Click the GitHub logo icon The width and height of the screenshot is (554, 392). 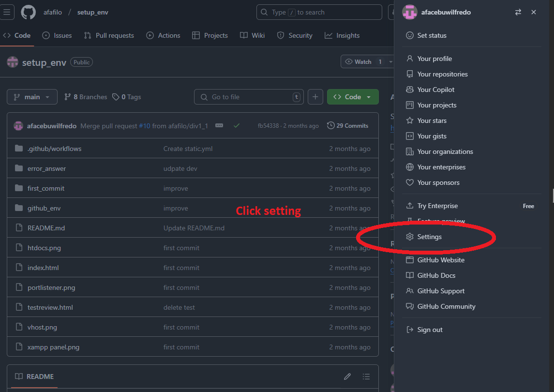(29, 12)
